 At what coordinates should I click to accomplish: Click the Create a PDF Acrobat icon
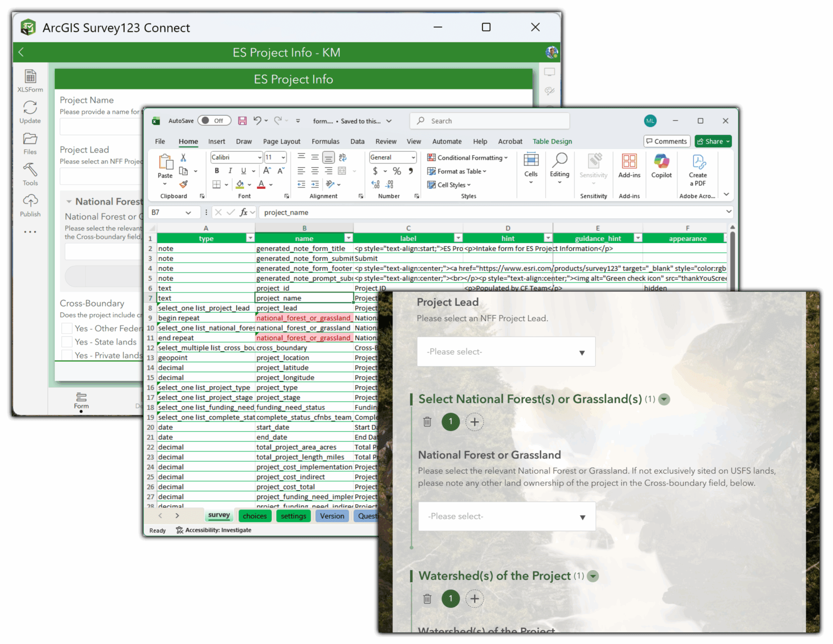coord(698,167)
